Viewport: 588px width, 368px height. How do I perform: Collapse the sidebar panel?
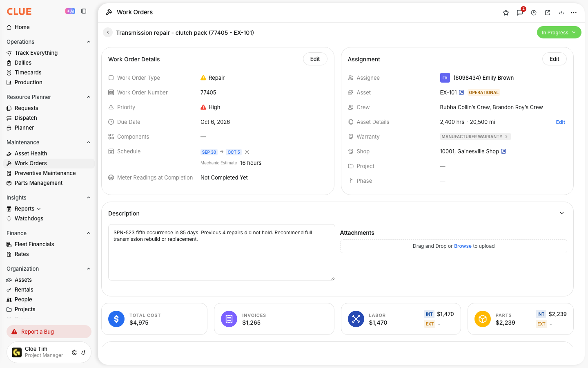[x=84, y=11]
